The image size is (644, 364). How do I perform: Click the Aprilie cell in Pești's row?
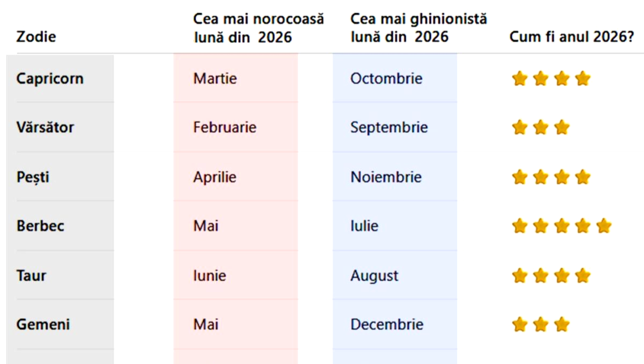(x=215, y=177)
